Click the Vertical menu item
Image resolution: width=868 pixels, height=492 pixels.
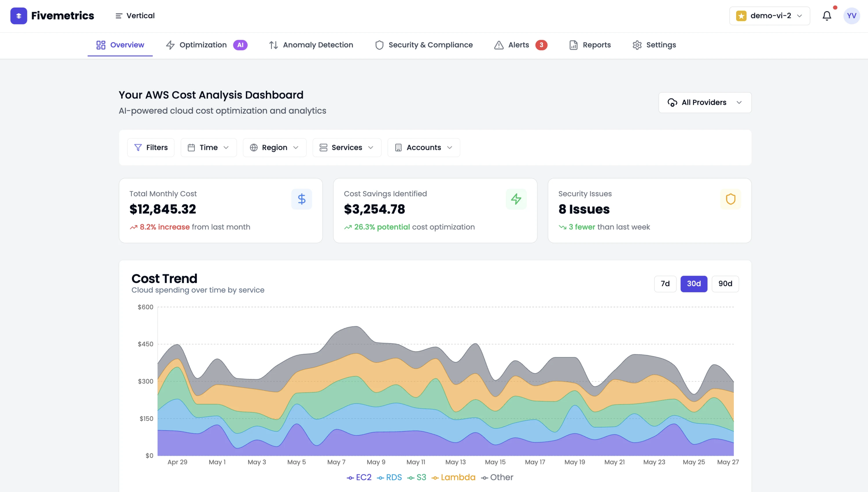click(134, 16)
